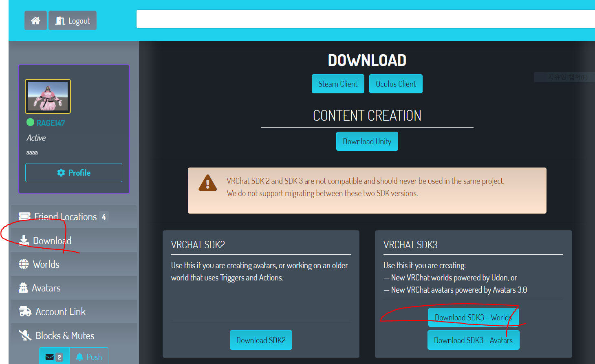
Task: Click the Friend Locations count badge 4
Action: click(x=104, y=217)
